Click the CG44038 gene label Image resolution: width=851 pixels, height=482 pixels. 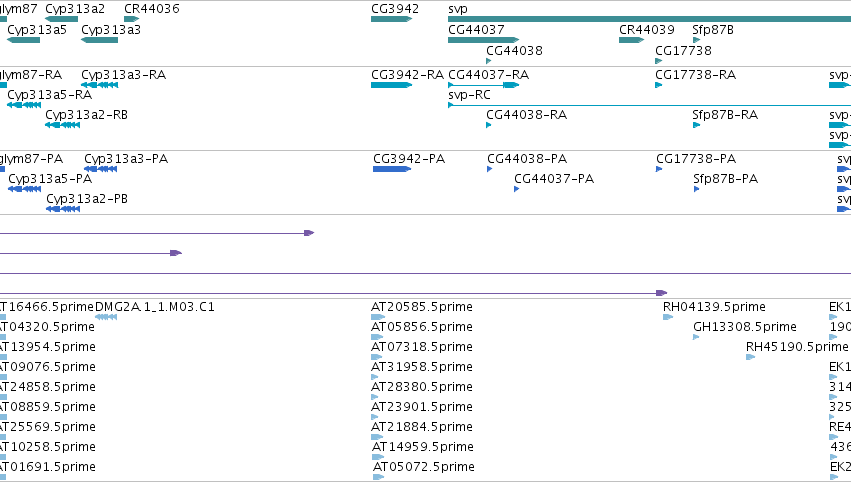514,50
